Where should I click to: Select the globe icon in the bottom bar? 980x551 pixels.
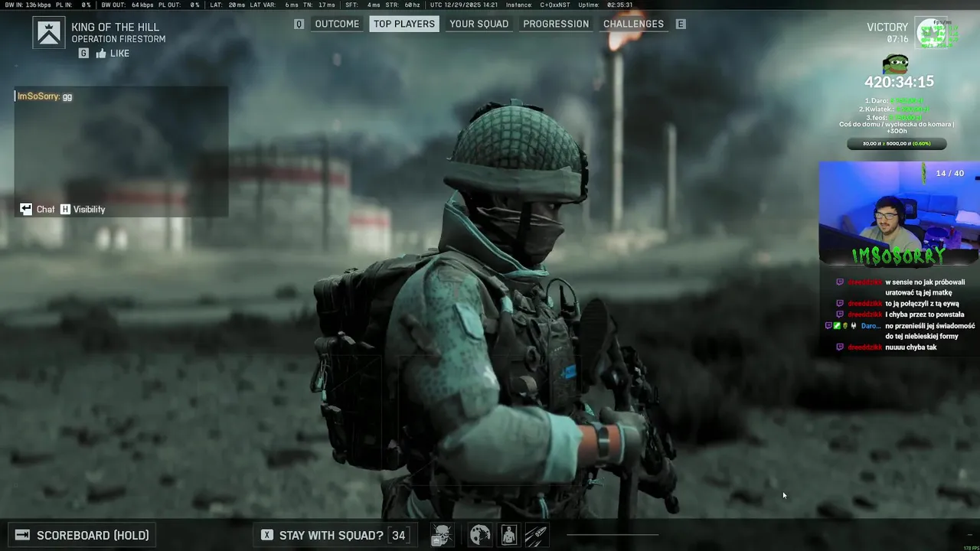[x=480, y=534]
